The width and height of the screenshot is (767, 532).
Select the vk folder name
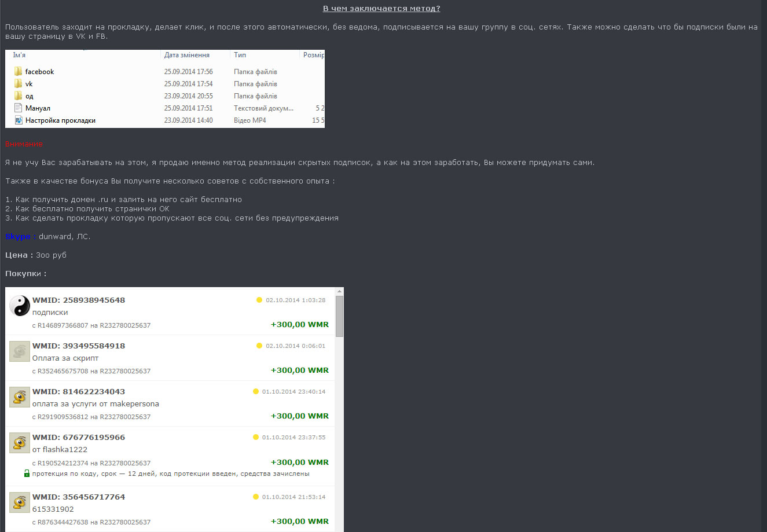(x=29, y=84)
